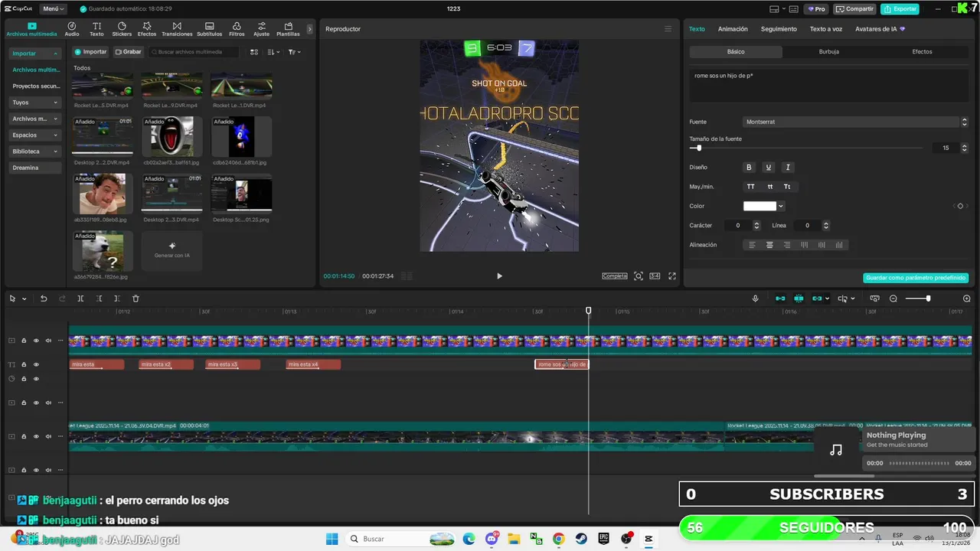This screenshot has width=980, height=551.
Task: Open the Efectos panel
Action: coord(147,29)
